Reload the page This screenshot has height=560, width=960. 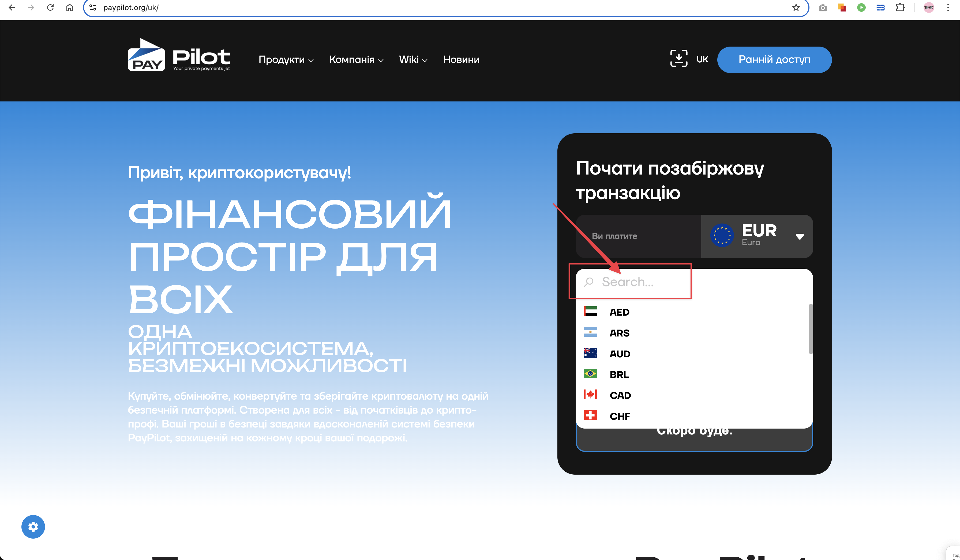(x=50, y=7)
